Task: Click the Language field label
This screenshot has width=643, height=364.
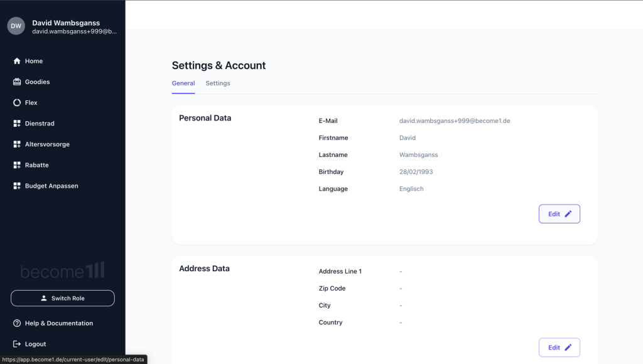Action: pos(333,189)
